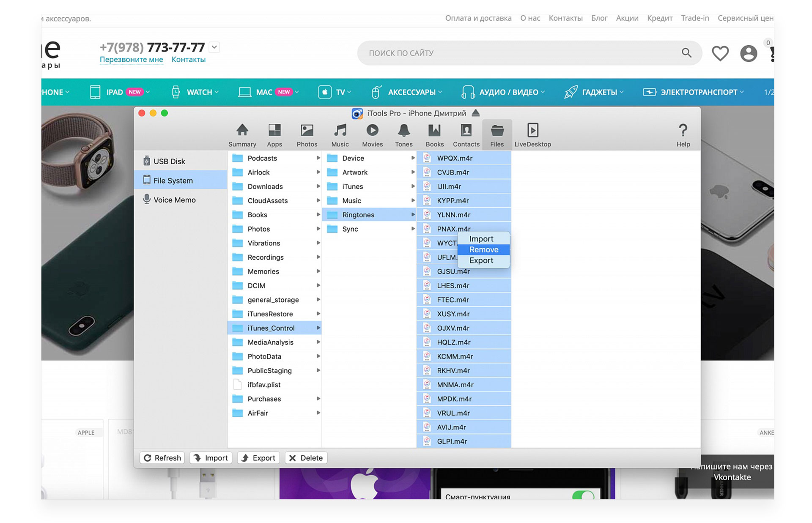
Task: Open the user account icon on the website
Action: pos(748,53)
